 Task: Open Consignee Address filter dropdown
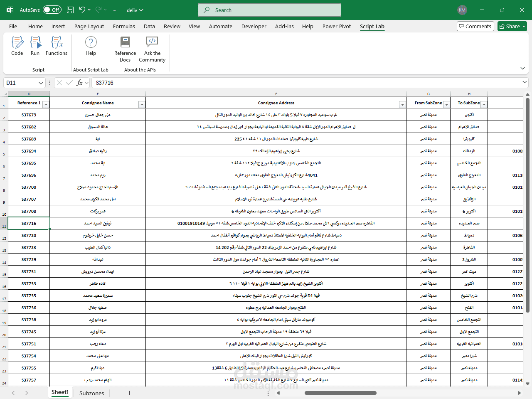[402, 105]
